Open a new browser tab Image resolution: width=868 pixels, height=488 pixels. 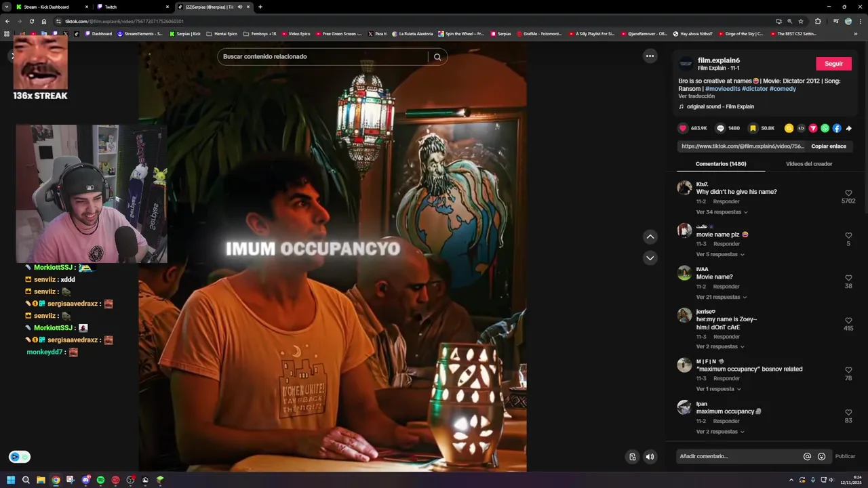pos(260,7)
